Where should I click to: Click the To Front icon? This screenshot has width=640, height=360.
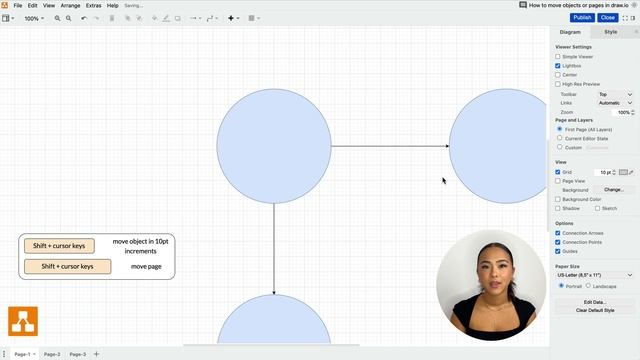click(127, 18)
